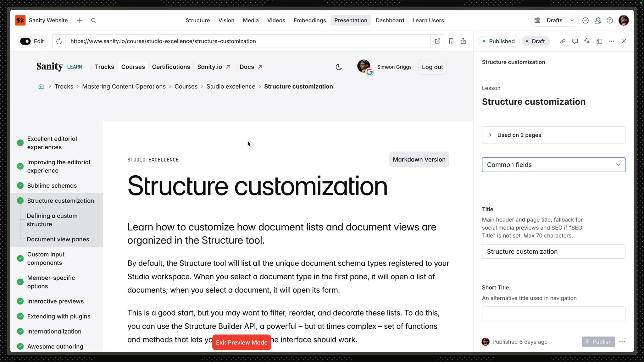Click Certifications in the navigation
Viewport: 644px width, 362px height.
click(171, 67)
